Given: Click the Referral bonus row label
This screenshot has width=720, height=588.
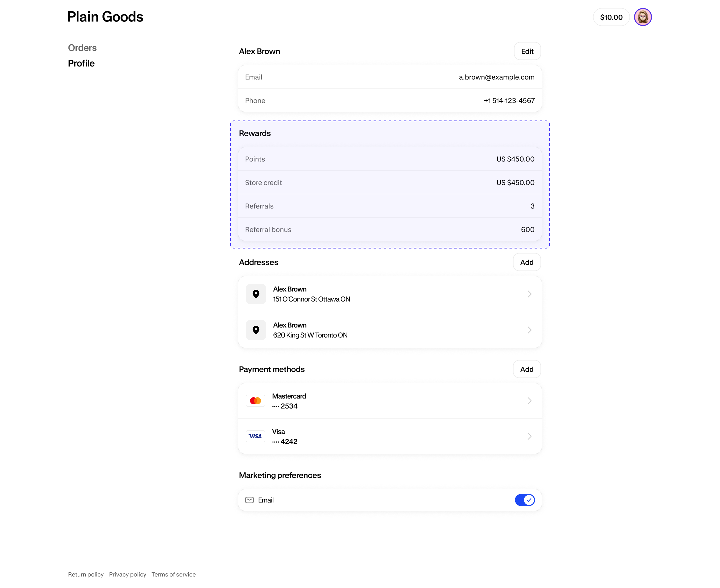Looking at the screenshot, I should [268, 230].
